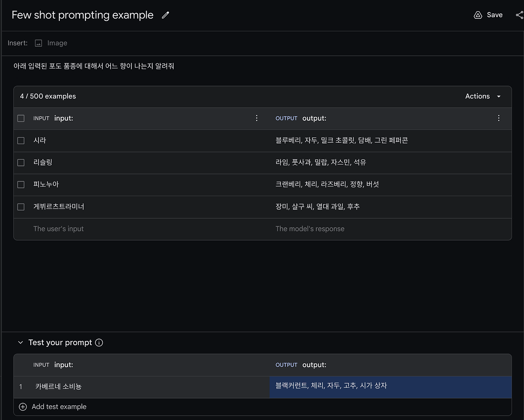Open the input column three-dot menu
Screen dimensions: 524x420
pyautogui.click(x=257, y=118)
